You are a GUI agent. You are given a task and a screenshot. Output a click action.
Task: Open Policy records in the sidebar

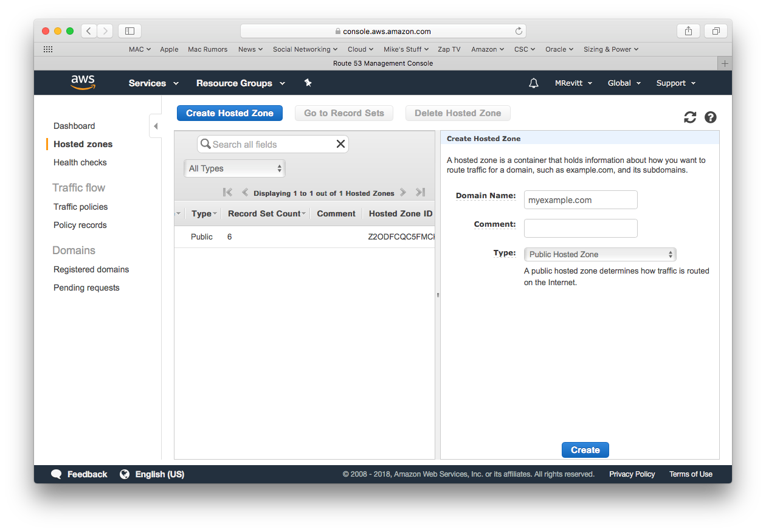click(x=80, y=225)
